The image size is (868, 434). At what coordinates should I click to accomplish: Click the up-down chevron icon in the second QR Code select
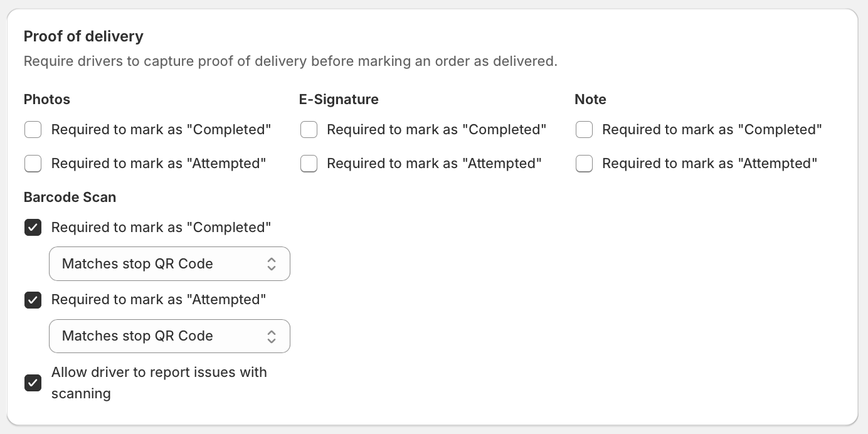pos(272,336)
